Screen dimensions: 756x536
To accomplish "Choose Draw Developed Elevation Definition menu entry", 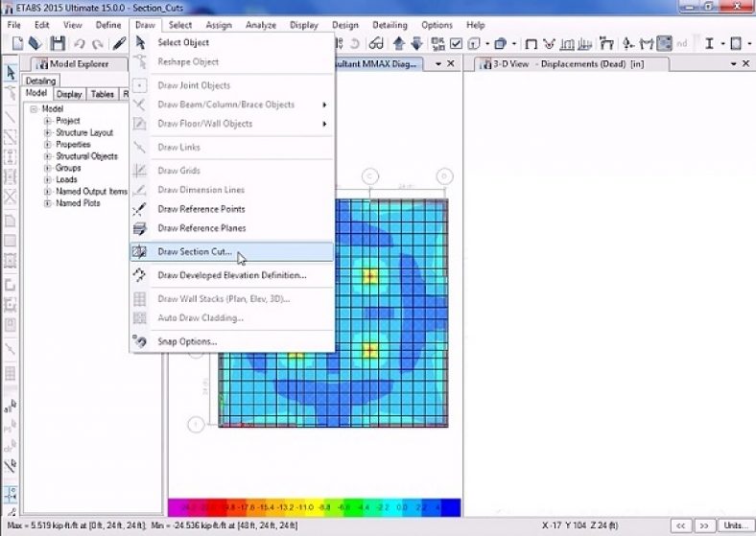I will pyautogui.click(x=232, y=275).
